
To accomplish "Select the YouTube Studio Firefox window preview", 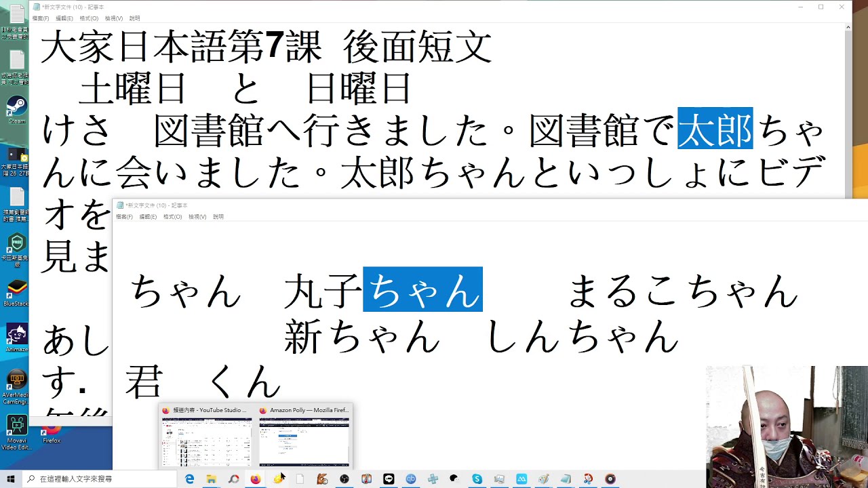I will click(x=207, y=436).
